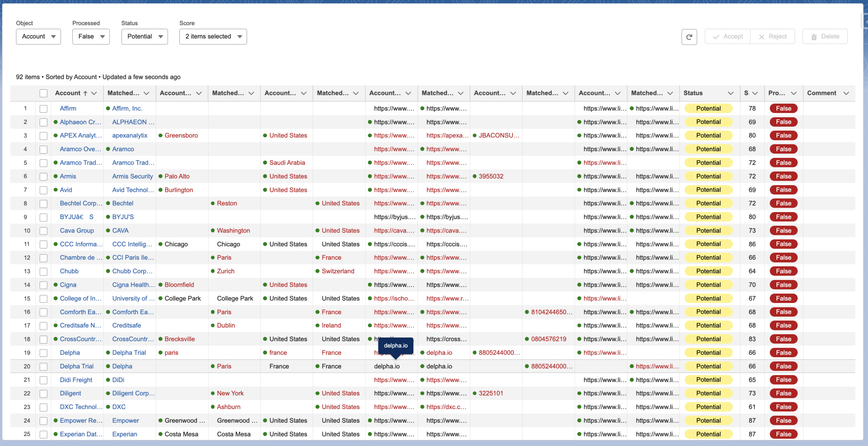Select the Potential status label row 6
The image size is (868, 446).
pos(708,176)
